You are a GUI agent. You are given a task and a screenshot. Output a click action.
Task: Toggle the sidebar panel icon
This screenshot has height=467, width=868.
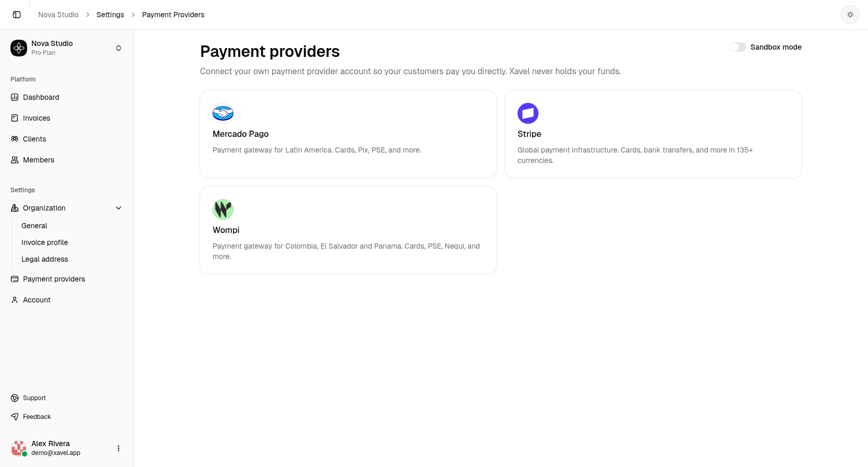(17, 15)
